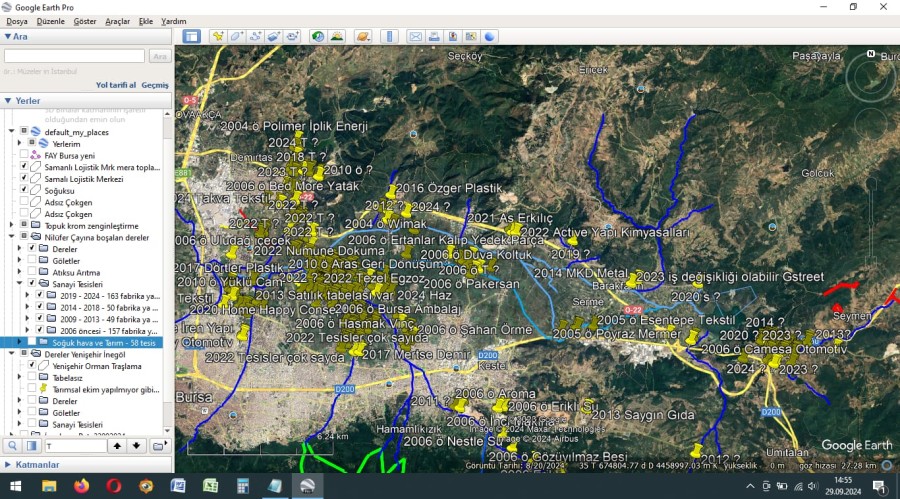The image size is (900, 499).
Task: Toggle sunlight across the landscape icon
Action: [x=337, y=37]
